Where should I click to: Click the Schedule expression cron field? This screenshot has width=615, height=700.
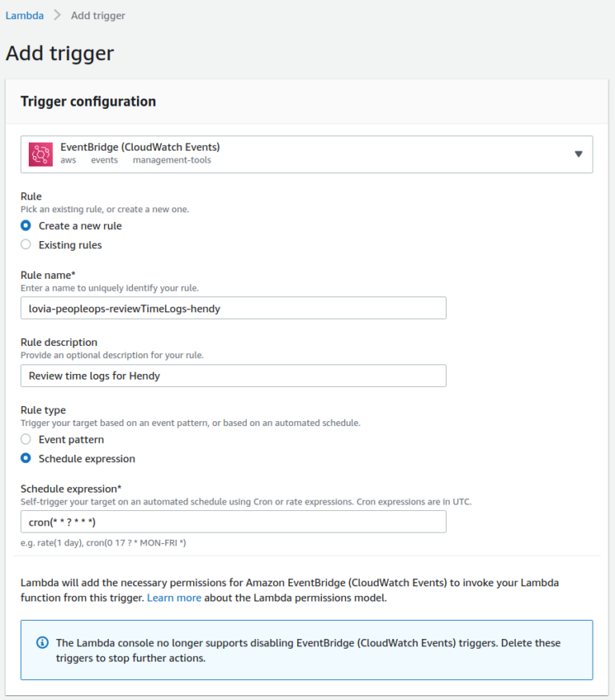[233, 522]
